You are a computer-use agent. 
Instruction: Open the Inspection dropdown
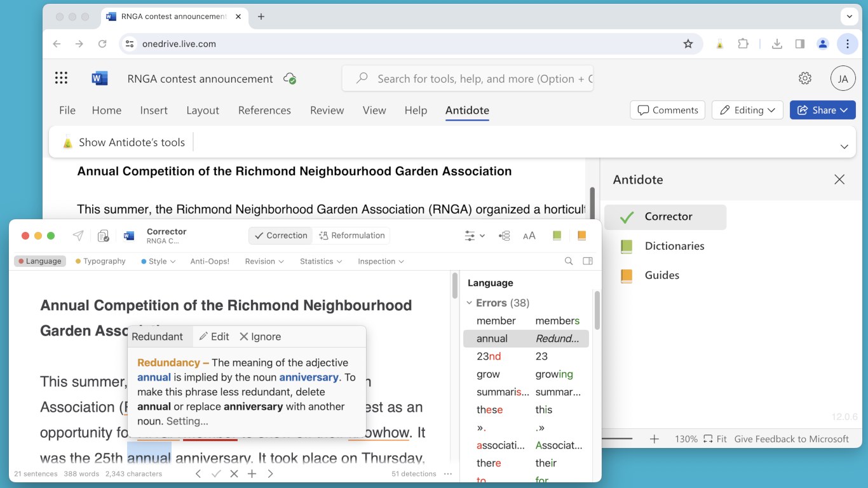[381, 261]
